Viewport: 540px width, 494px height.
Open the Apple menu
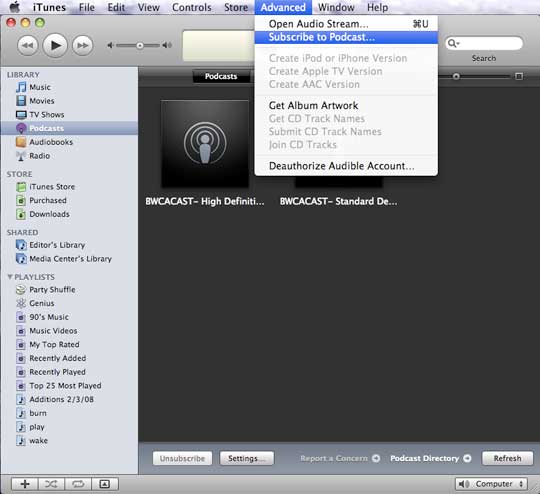[x=14, y=7]
